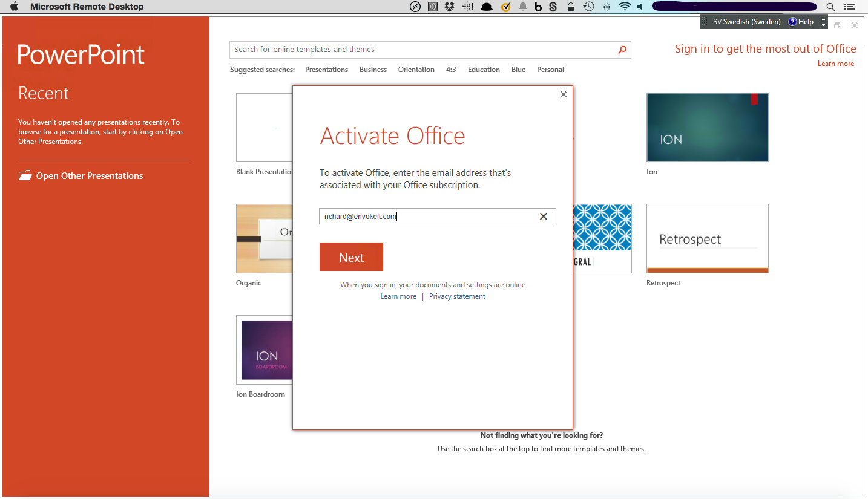Close the Activate Office dialog
This screenshot has width=868, height=499.
[564, 94]
